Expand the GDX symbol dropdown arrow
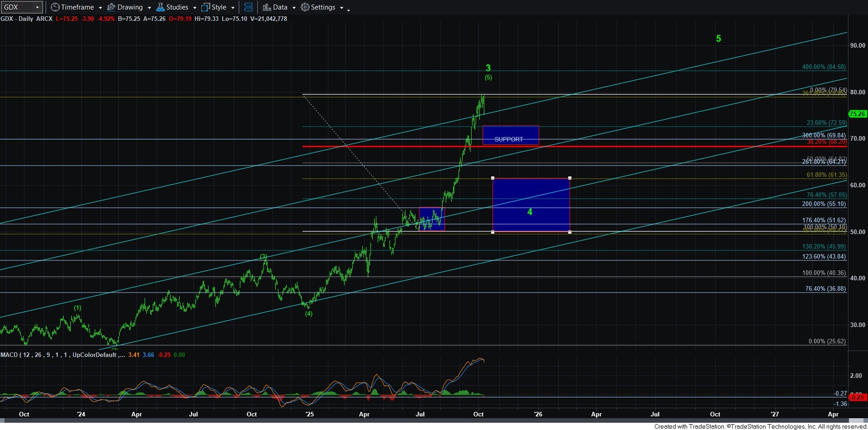 (37, 7)
